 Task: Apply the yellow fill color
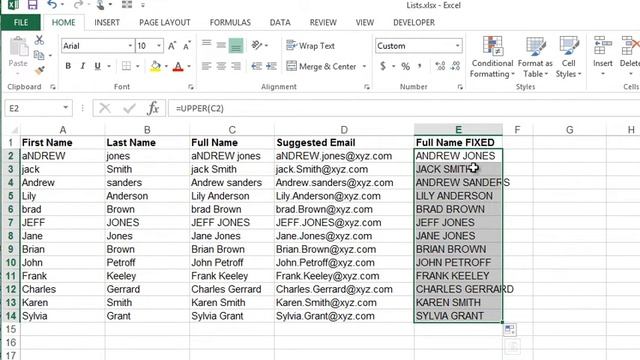(x=156, y=66)
